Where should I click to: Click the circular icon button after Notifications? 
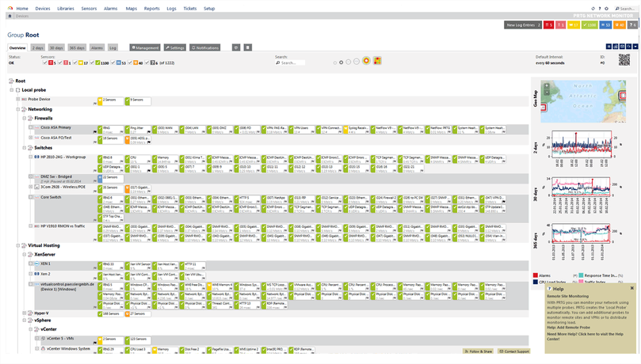(236, 47)
